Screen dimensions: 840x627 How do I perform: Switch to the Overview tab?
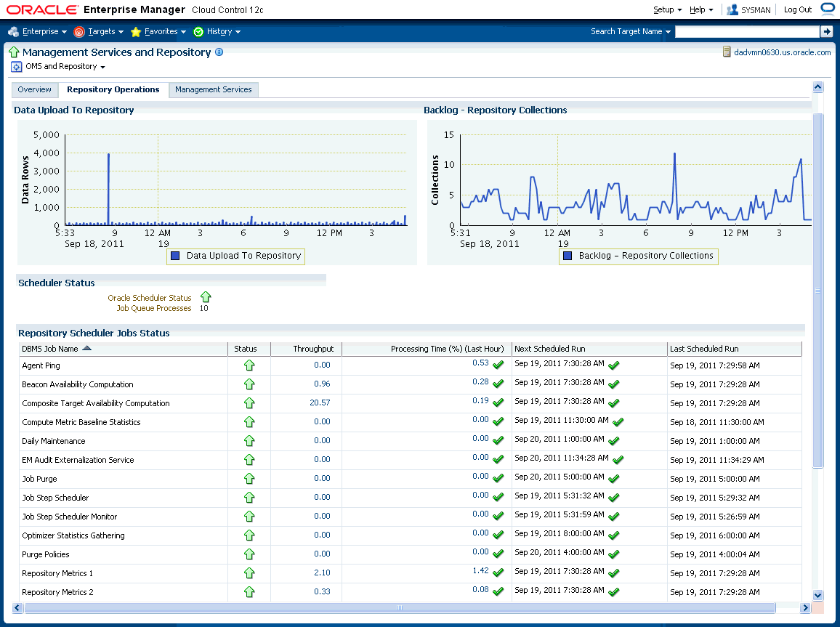(35, 89)
